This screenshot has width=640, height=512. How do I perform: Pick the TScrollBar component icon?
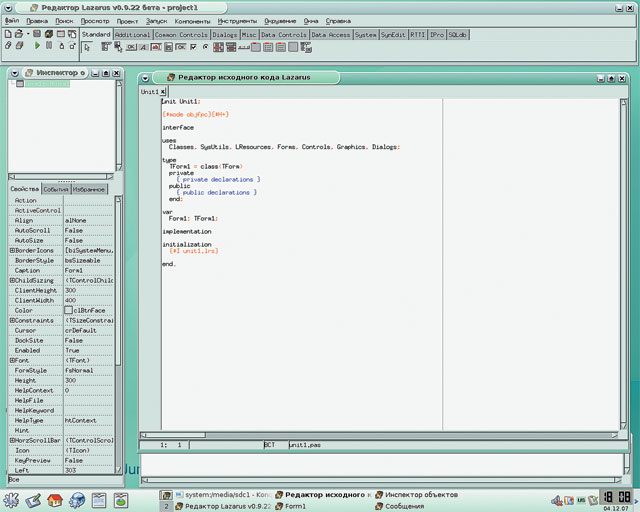pos(244,48)
